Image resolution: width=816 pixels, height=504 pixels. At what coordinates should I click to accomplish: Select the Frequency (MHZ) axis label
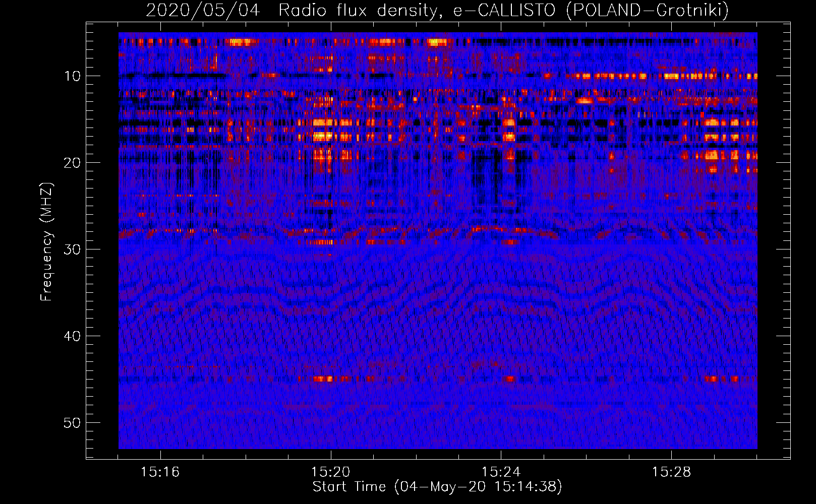tap(46, 242)
